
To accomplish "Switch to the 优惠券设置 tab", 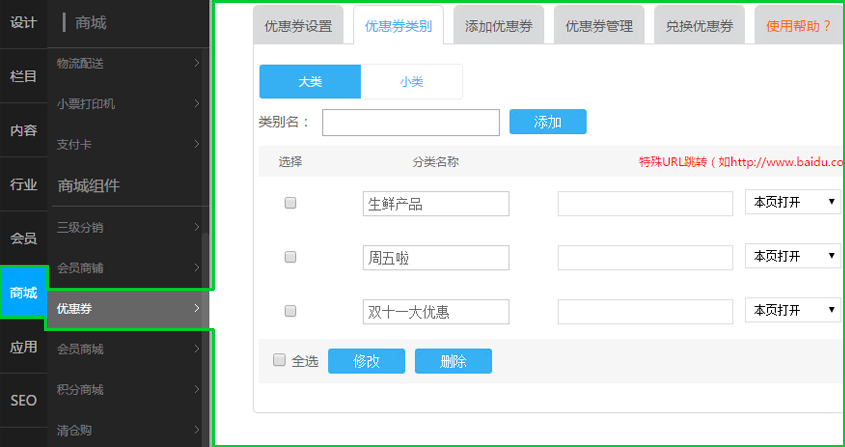I will [299, 26].
